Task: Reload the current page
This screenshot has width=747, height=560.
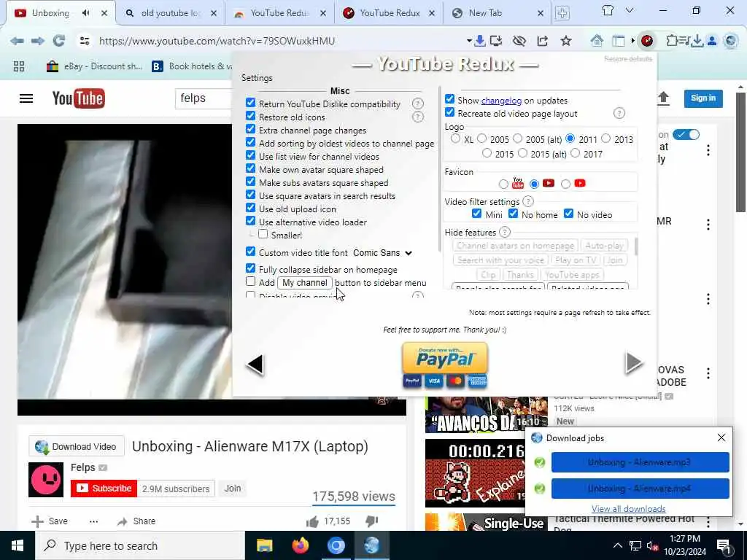Action: click(58, 41)
